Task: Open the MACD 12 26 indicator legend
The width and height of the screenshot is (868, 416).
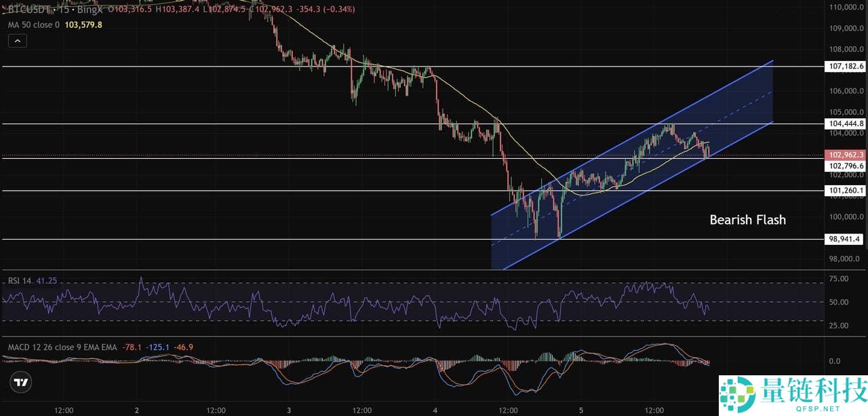Action: [x=61, y=347]
